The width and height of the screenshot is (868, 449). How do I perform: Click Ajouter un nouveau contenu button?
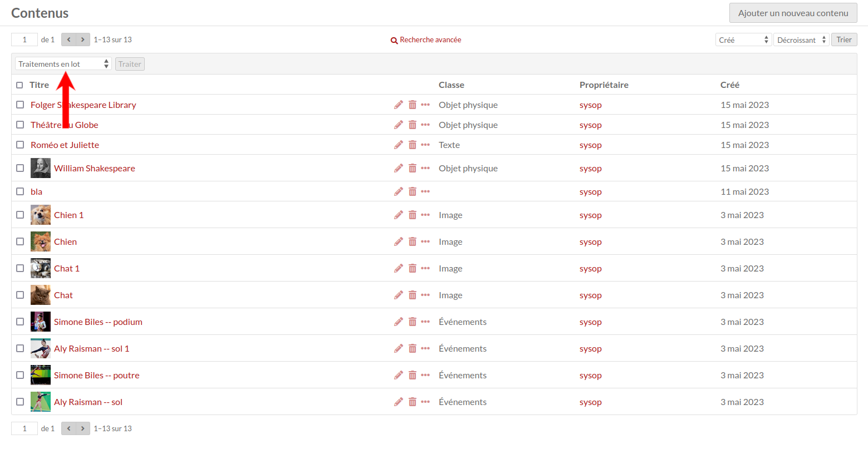[x=793, y=13]
